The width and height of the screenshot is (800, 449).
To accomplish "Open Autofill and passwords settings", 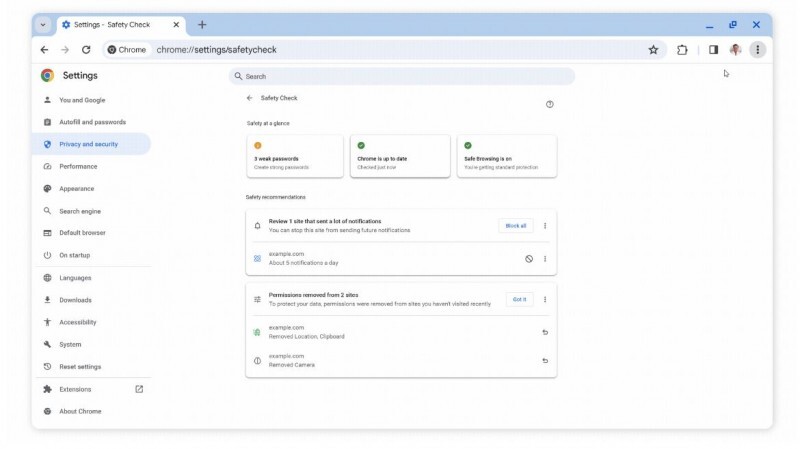I will click(92, 122).
